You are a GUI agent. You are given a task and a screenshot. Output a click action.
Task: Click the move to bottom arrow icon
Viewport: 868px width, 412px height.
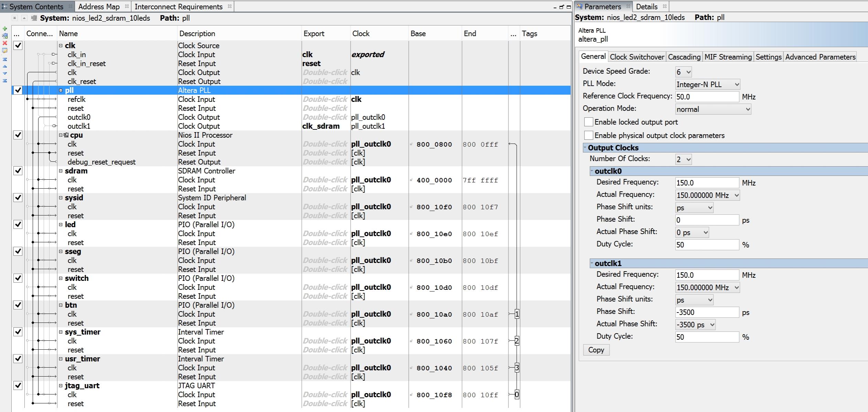click(x=5, y=81)
